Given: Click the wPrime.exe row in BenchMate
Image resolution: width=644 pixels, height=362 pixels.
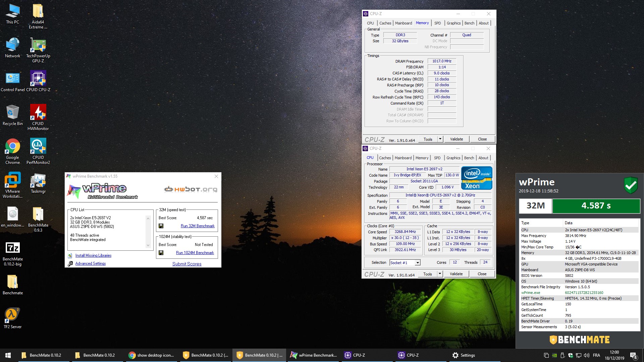Looking at the screenshot, I should [579, 293].
